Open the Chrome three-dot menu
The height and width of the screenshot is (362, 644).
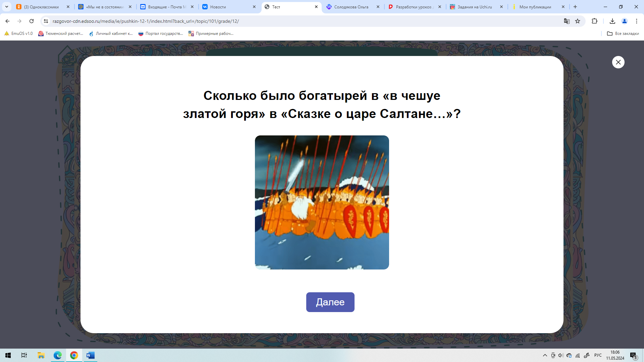pyautogui.click(x=637, y=21)
